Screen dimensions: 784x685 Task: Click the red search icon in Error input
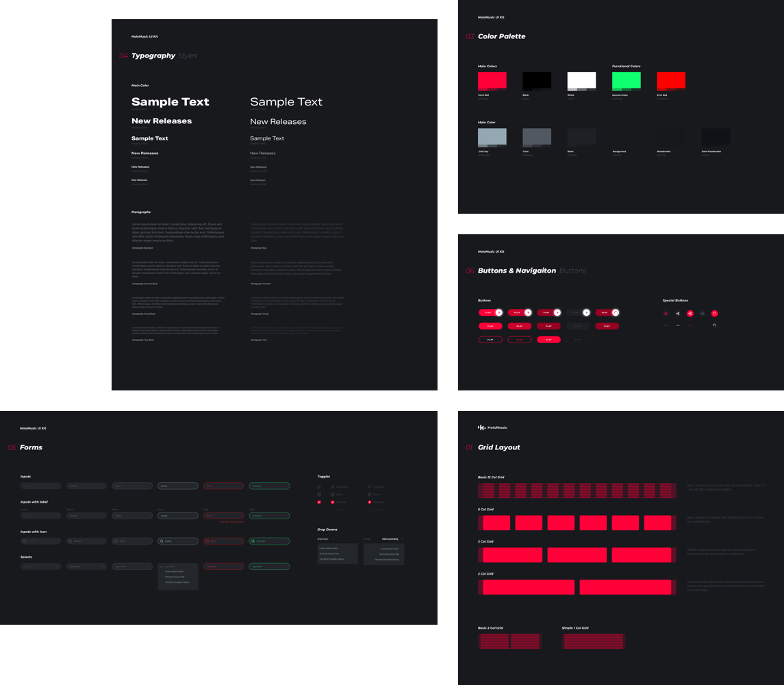click(x=207, y=541)
